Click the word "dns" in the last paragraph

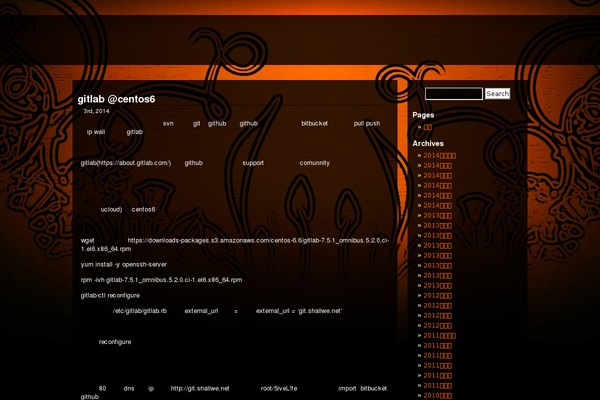coord(129,388)
